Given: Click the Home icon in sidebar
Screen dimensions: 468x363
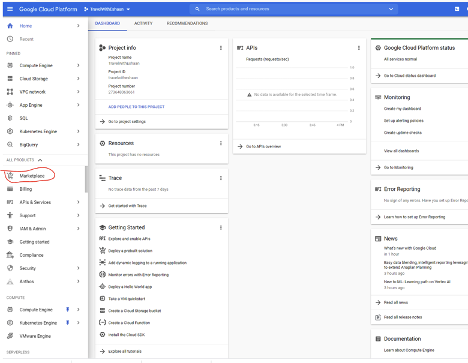Looking at the screenshot, I should (x=10, y=26).
